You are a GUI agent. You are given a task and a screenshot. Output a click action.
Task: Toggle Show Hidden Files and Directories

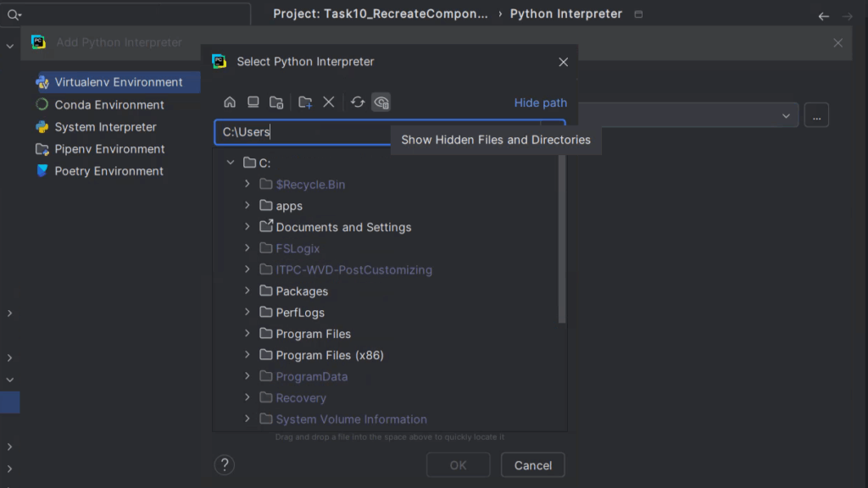coord(381,103)
